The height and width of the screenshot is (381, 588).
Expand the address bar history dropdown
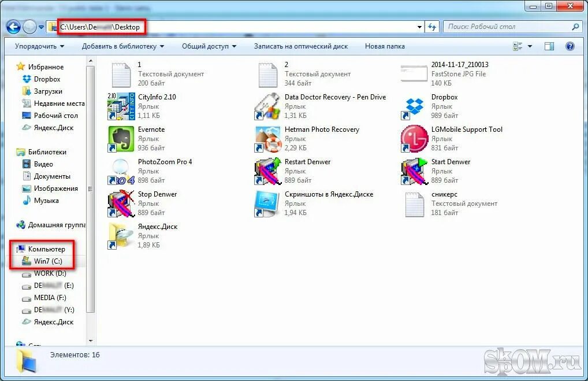pyautogui.click(x=419, y=27)
